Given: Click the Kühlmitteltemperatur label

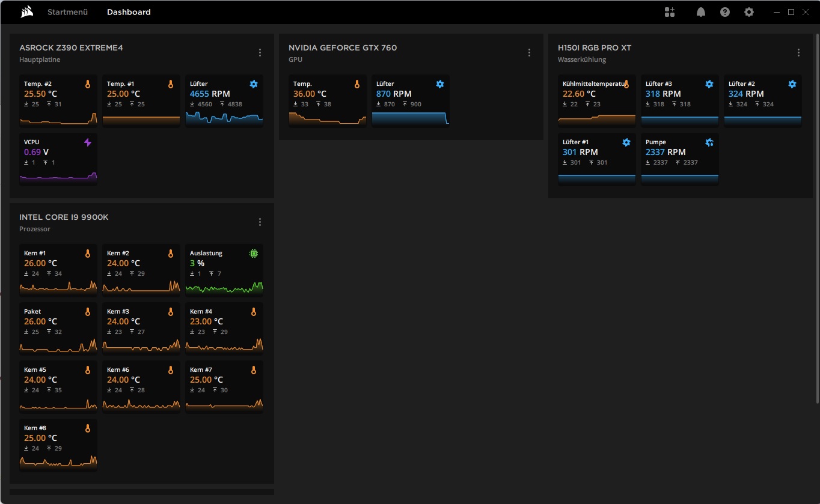Looking at the screenshot, I should click(x=593, y=83).
